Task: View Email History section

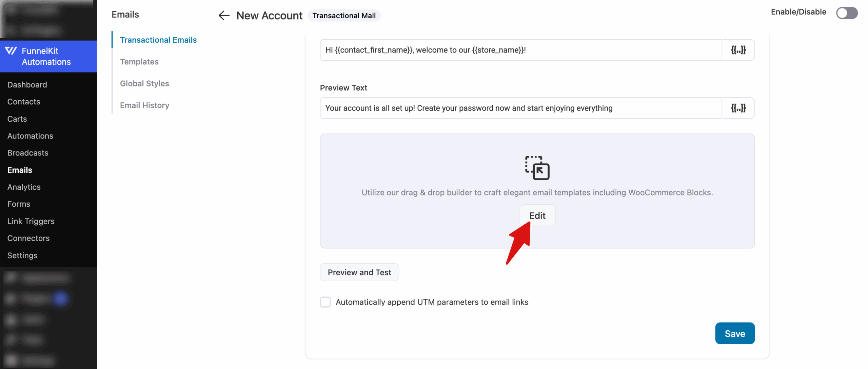Action: 144,105
